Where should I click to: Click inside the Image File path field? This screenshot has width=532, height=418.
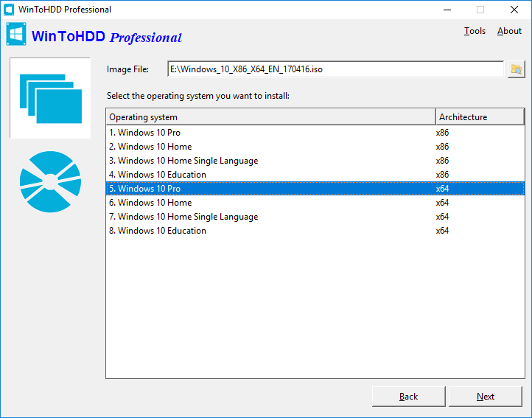[x=335, y=69]
